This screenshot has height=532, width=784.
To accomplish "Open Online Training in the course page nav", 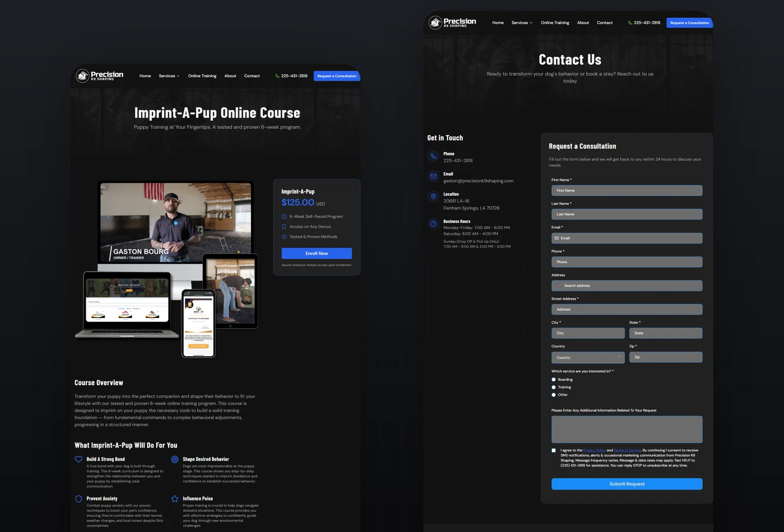I will coord(202,76).
